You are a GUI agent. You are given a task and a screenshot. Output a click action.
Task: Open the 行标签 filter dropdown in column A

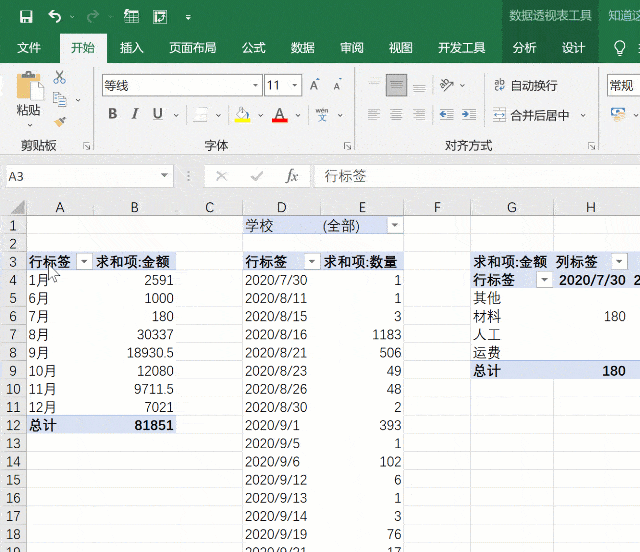(x=83, y=262)
